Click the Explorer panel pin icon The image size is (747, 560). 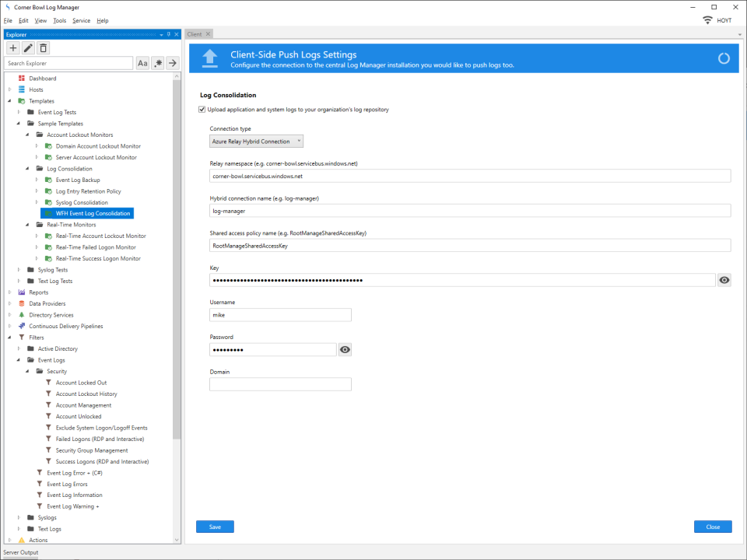[x=169, y=34]
